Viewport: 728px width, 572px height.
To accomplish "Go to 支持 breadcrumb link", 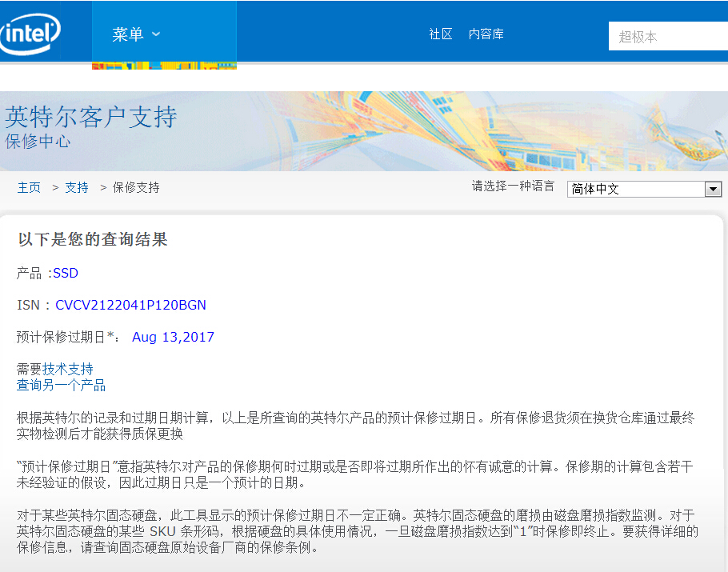I will (x=77, y=187).
